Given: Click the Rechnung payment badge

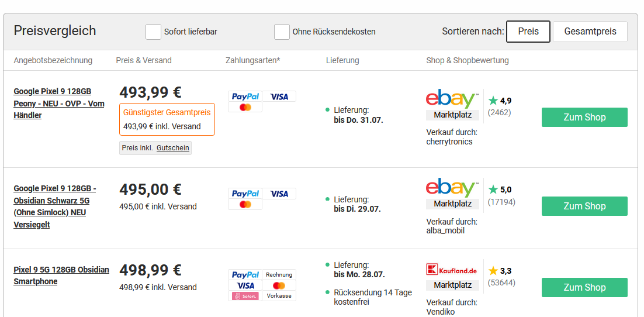Looking at the screenshot, I should tap(279, 275).
